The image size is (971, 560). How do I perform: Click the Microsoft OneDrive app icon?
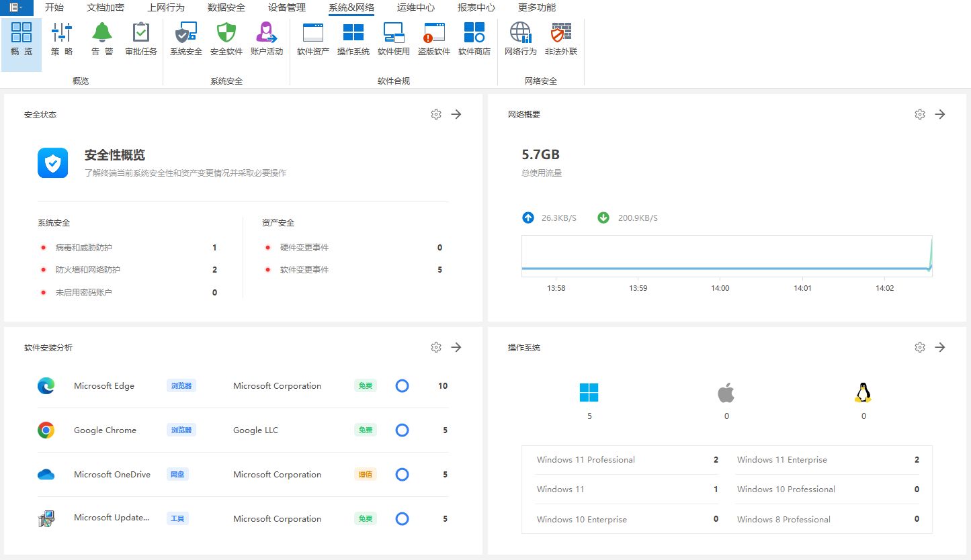click(x=46, y=475)
